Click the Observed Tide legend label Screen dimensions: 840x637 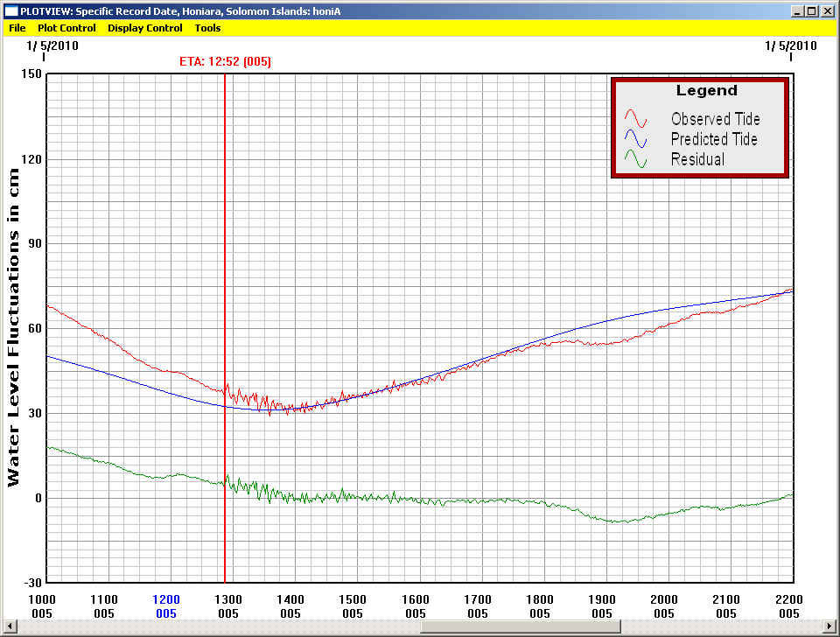715,119
